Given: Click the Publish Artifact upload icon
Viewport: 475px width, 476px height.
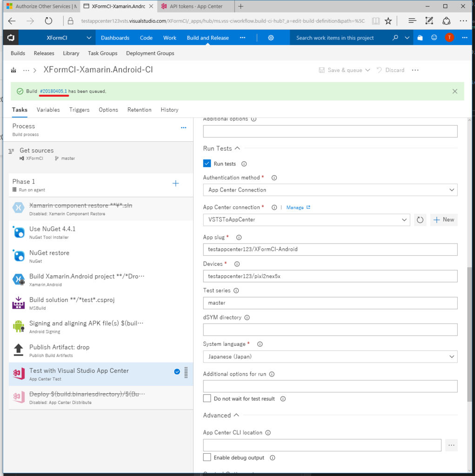Looking at the screenshot, I should coord(19,350).
